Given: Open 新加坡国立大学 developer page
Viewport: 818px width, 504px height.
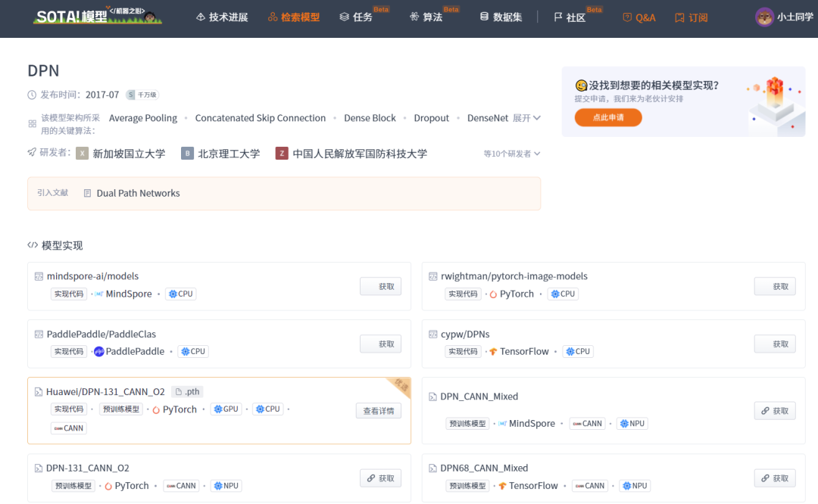Looking at the screenshot, I should click(x=129, y=154).
